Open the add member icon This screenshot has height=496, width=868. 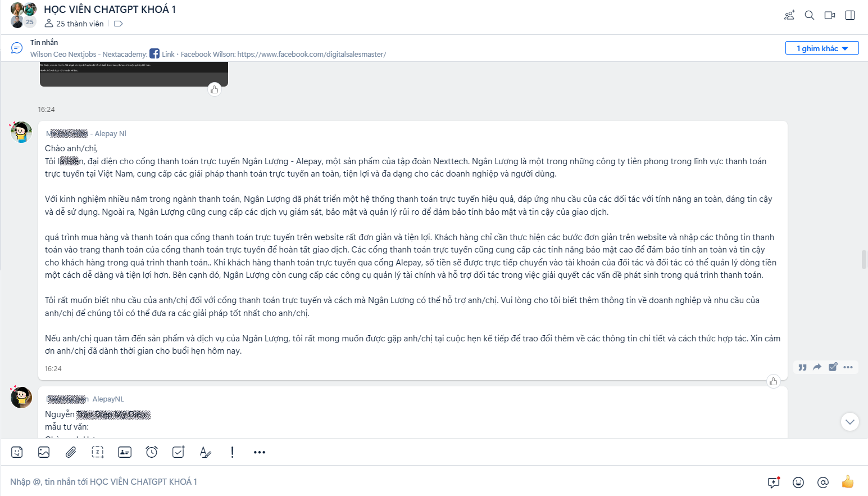pyautogui.click(x=789, y=15)
